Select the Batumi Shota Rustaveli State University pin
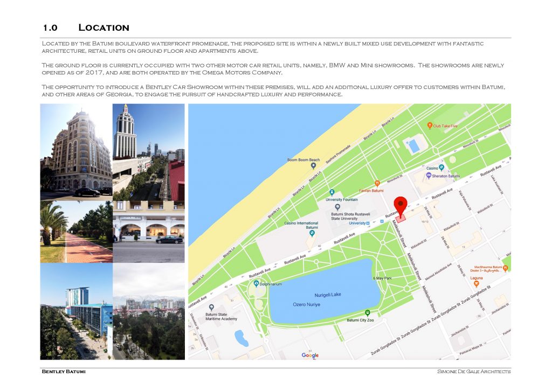Image resolution: width=552 pixels, height=392 pixels. point(337,207)
